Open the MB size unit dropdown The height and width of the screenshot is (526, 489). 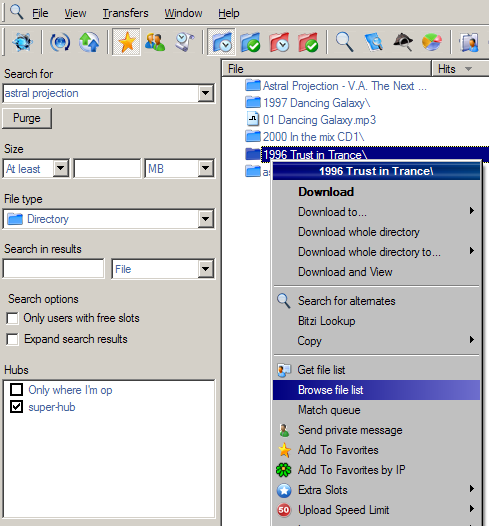pyautogui.click(x=205, y=168)
